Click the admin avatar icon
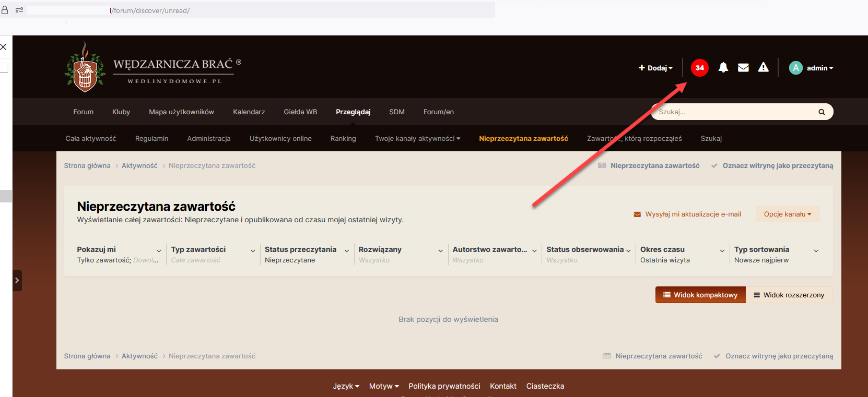The height and width of the screenshot is (397, 868). [x=795, y=68]
